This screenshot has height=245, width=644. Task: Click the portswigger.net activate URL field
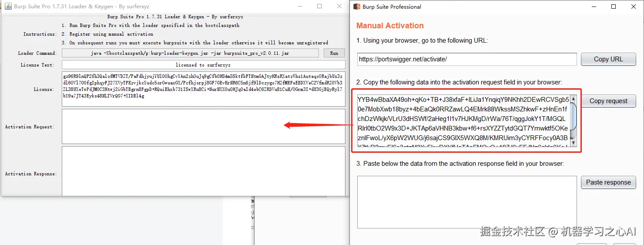tap(467, 59)
